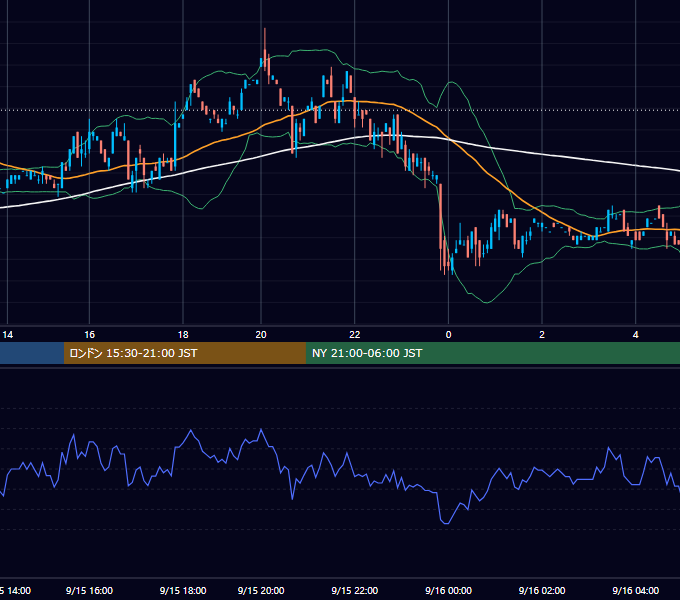Click the 9/15 18:00 time label
Viewport: 680px width, 600px height.
(183, 590)
